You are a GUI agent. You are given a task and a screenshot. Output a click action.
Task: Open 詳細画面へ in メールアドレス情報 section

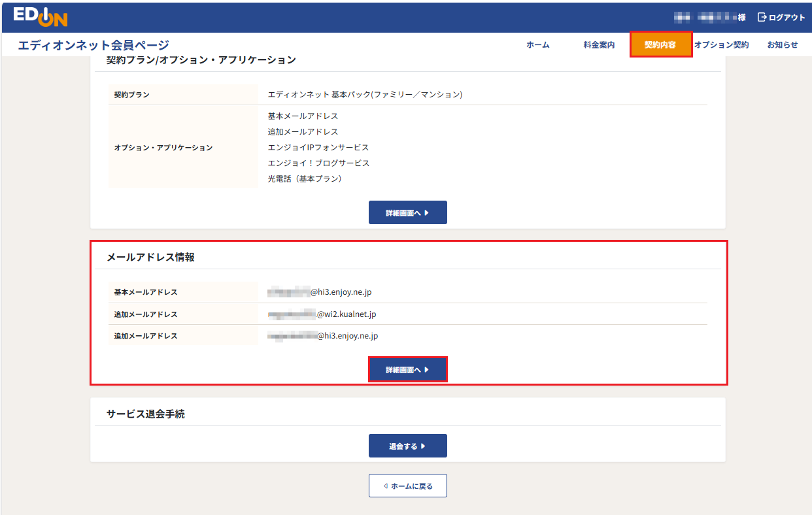coord(408,369)
